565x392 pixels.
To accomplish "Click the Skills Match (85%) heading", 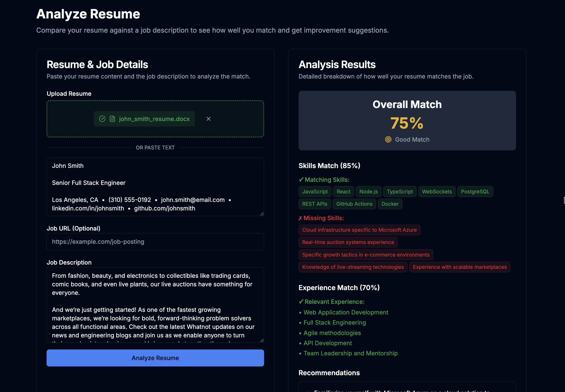I will (x=329, y=166).
